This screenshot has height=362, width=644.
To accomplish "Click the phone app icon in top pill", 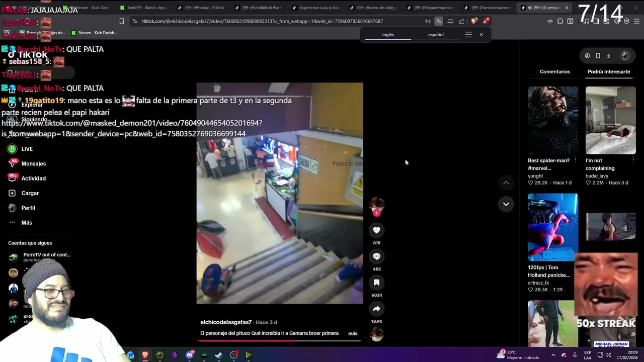I will click(x=598, y=56).
